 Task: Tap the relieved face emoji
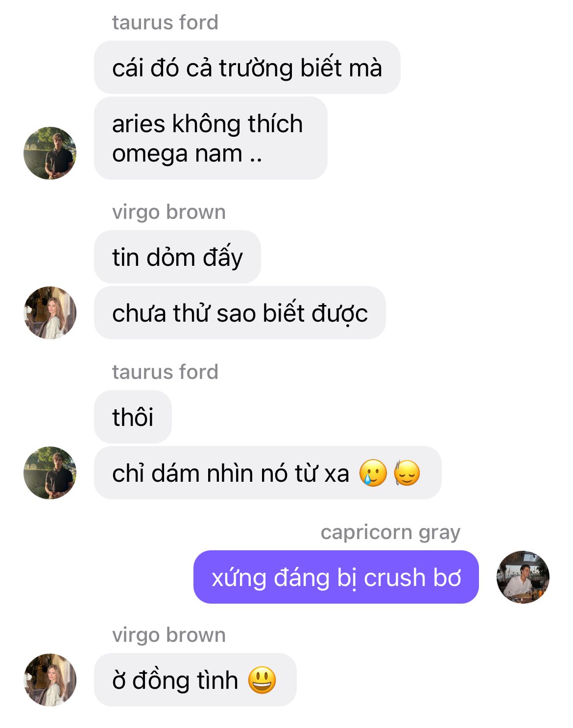(x=407, y=473)
